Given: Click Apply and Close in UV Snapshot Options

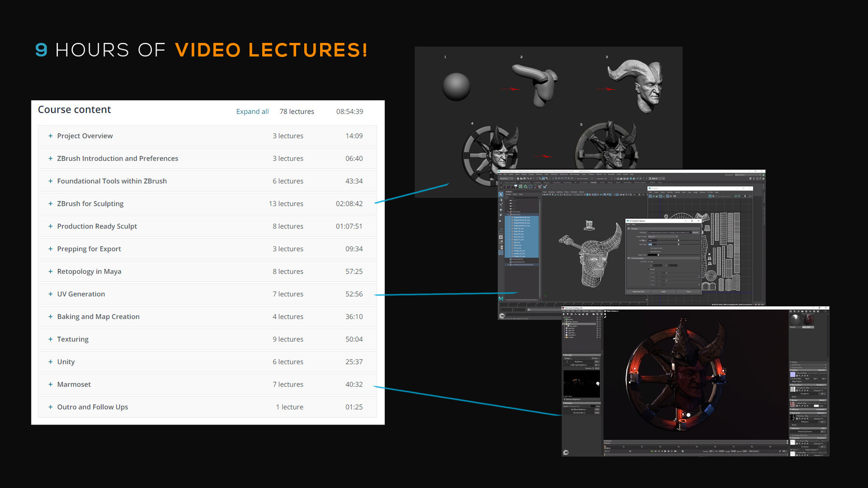Looking at the screenshot, I should [x=638, y=291].
